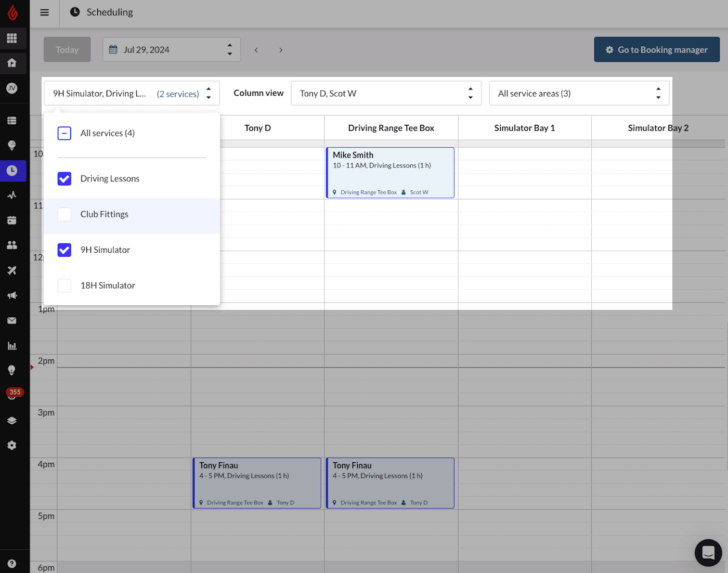The width and height of the screenshot is (728, 573).
Task: Click the Simulator Bay 1 column header
Action: point(525,128)
